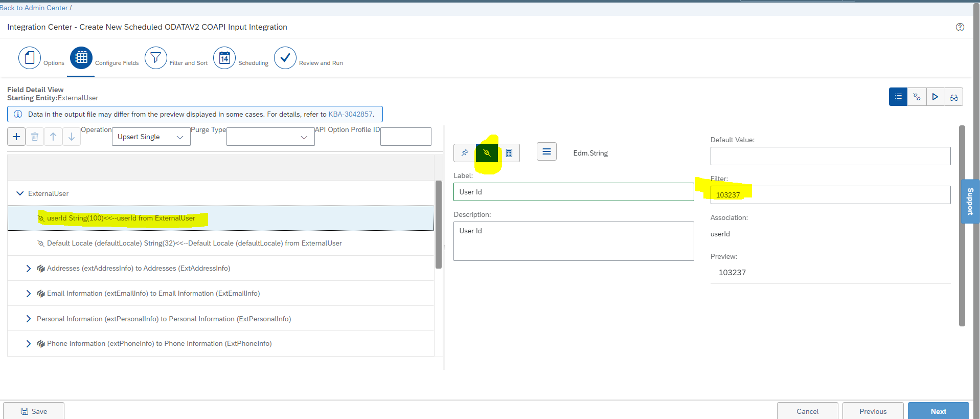Click the Next button
Screen dimensions: 980x419
(938, 411)
